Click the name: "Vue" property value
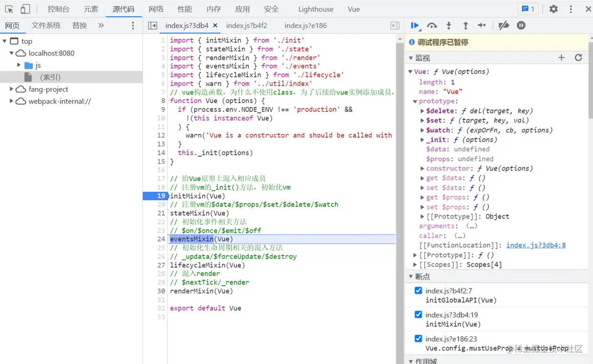 coord(452,92)
